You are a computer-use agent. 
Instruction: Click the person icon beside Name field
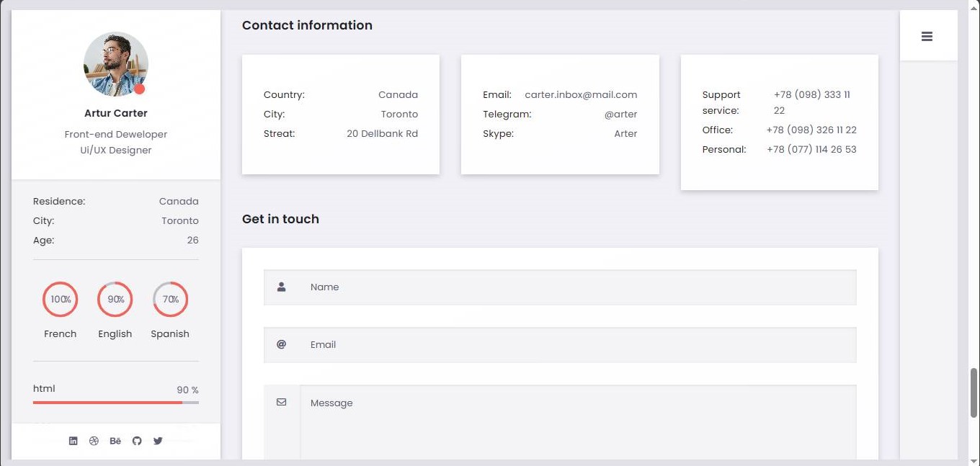tap(282, 287)
